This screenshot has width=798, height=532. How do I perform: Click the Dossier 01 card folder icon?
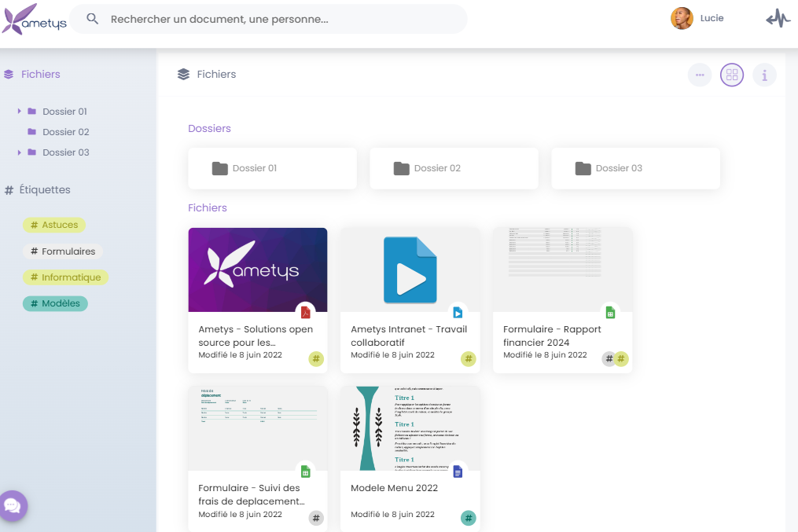click(x=220, y=168)
